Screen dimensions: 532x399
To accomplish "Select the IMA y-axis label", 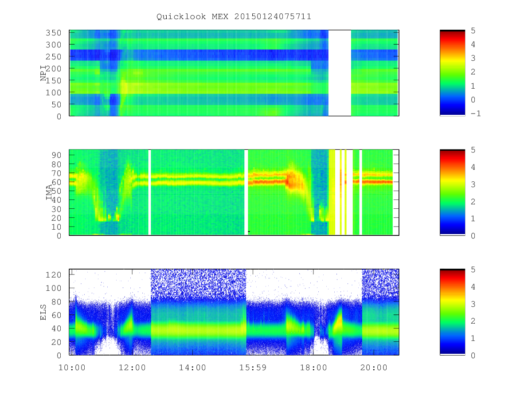I will pyautogui.click(x=49, y=192).
